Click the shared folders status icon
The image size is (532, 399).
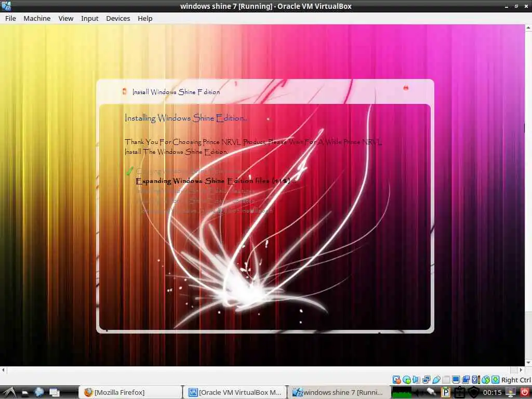pos(446,380)
